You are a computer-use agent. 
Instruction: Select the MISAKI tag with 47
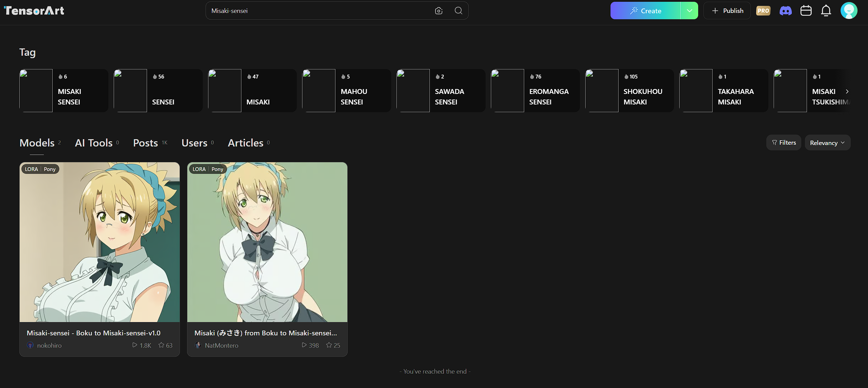[x=253, y=90]
